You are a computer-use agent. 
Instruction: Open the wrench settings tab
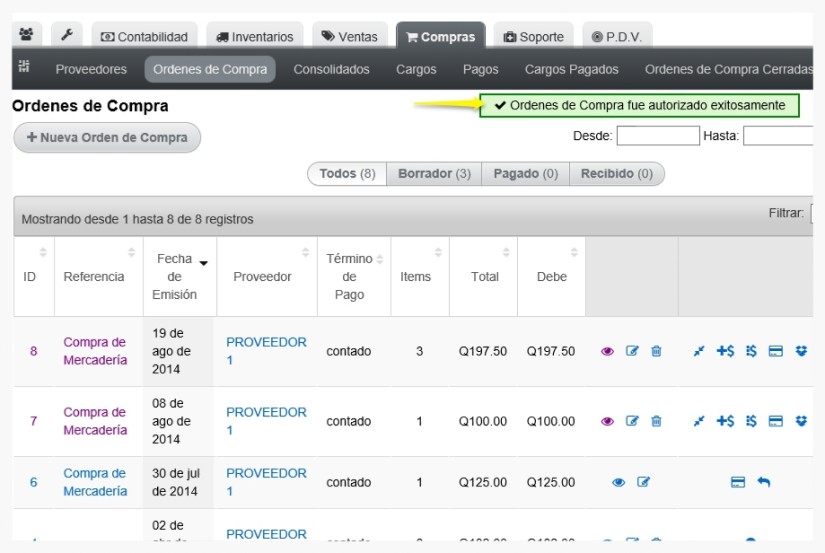[67, 35]
